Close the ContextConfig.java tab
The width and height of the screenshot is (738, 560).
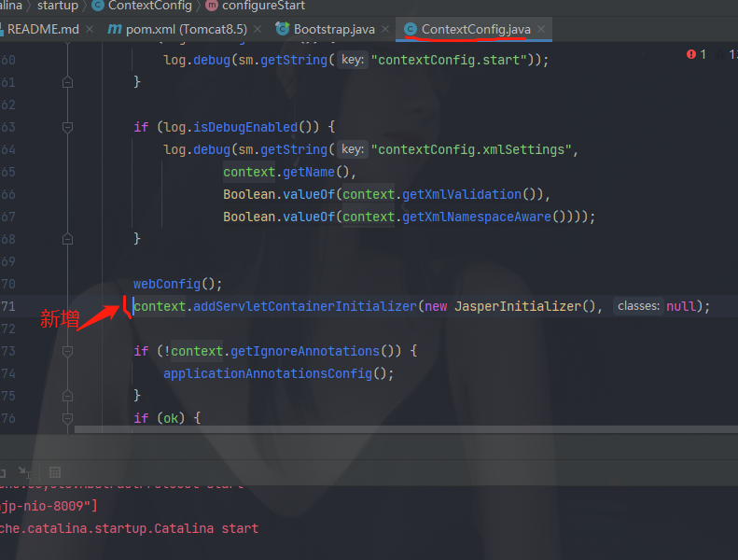coord(541,30)
